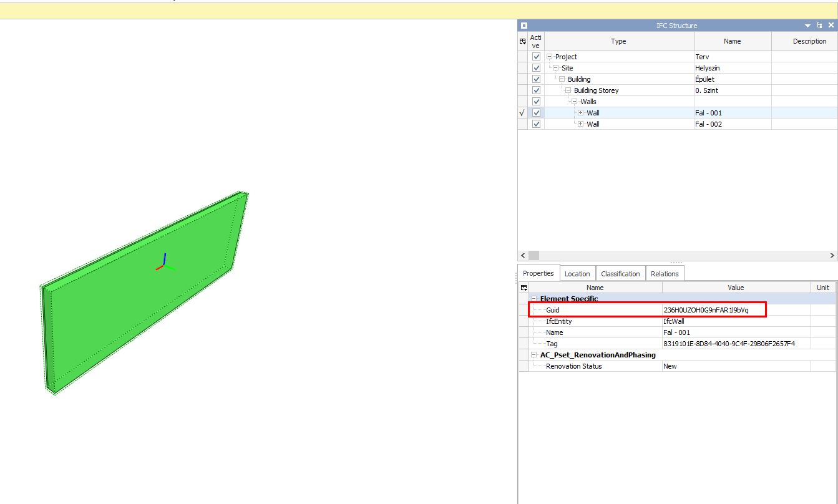Sort by the Description column header
Viewport: 838px width, 504px height.
(x=805, y=41)
